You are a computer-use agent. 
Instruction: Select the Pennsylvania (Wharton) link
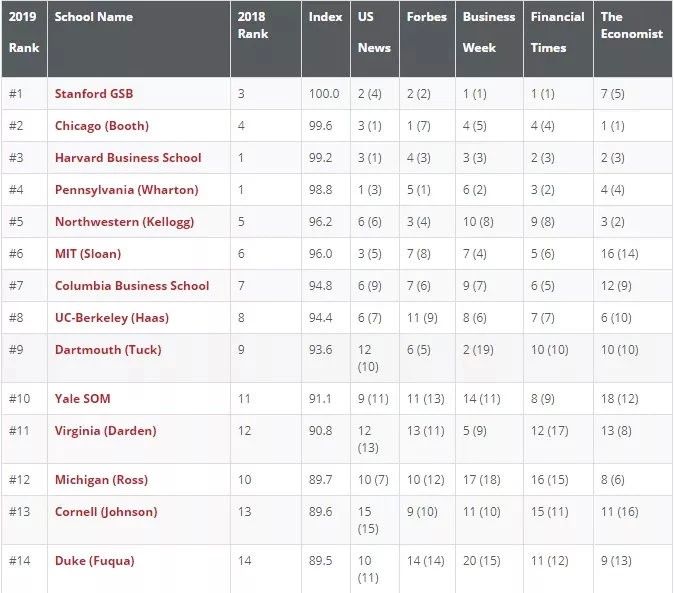pos(126,189)
